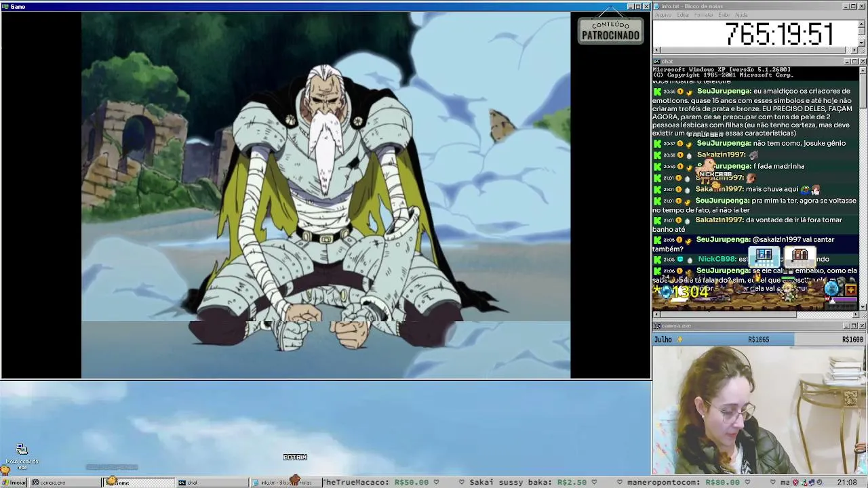
Task: Open Meus locais de rede desktop icon
Action: click(x=22, y=458)
